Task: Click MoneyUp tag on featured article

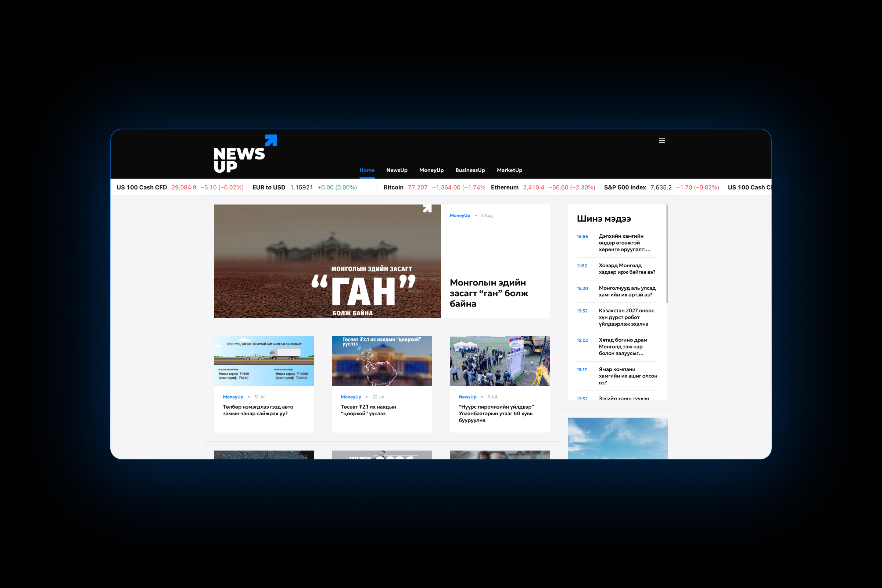Action: pyautogui.click(x=460, y=216)
